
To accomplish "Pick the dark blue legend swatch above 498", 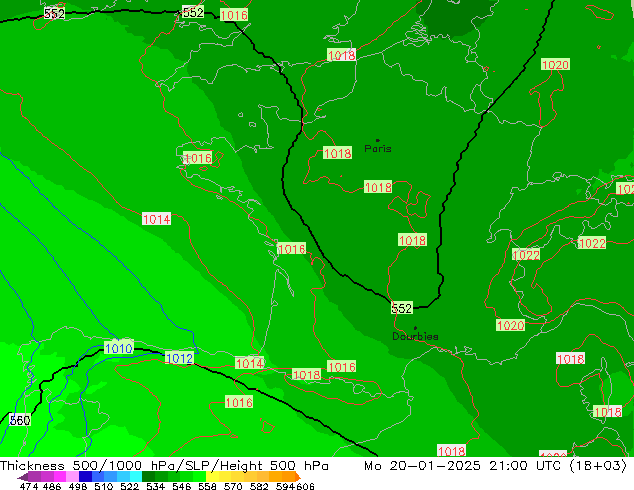I will pos(85,476).
